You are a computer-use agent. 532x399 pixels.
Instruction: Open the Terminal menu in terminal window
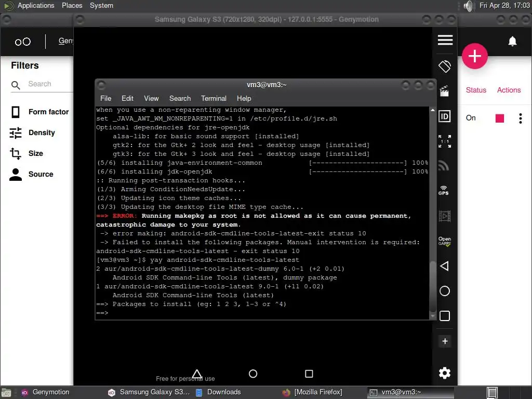pos(214,98)
